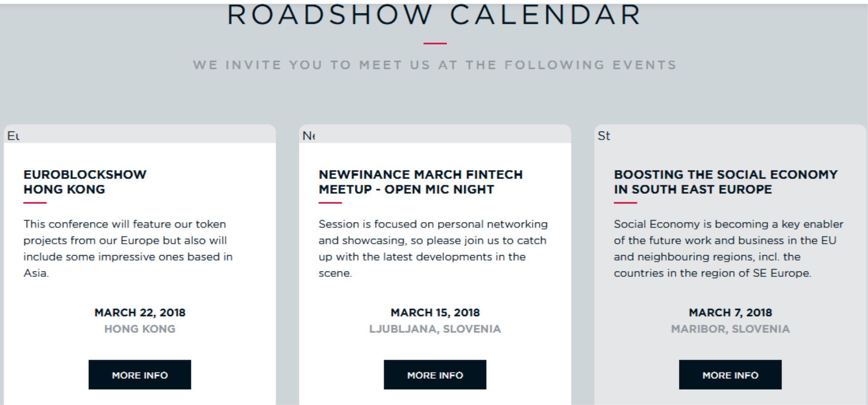The image size is (868, 405).
Task: Click the March 22, 2018 date
Action: pyautogui.click(x=140, y=313)
